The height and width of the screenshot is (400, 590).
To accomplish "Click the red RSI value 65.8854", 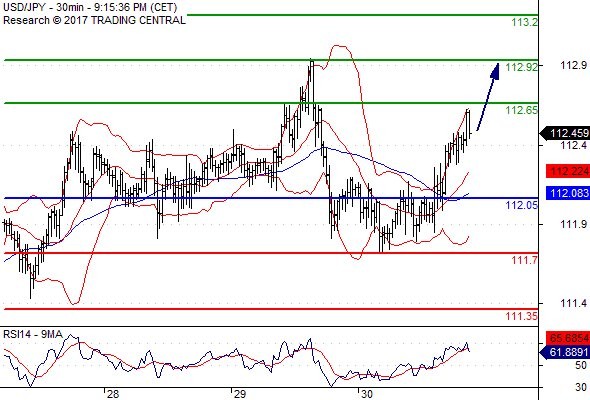I will 568,338.
